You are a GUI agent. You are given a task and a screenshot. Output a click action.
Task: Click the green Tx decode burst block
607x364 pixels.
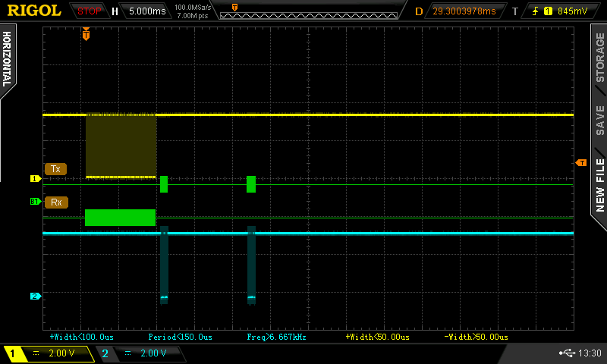point(120,218)
